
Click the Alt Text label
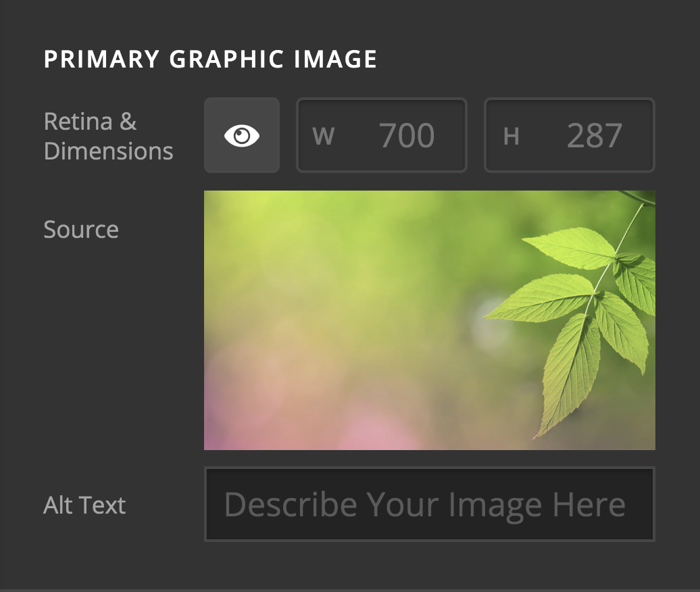pos(84,504)
